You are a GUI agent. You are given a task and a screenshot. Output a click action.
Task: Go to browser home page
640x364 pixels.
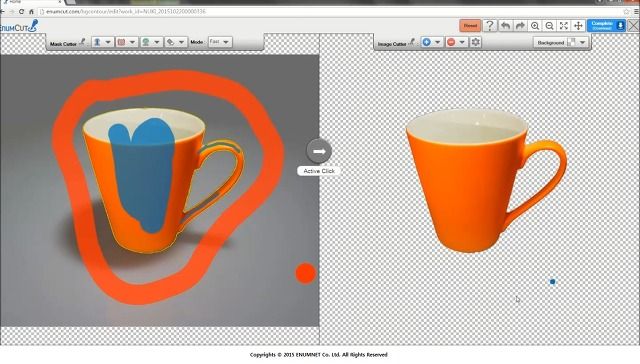pyautogui.click(x=31, y=11)
